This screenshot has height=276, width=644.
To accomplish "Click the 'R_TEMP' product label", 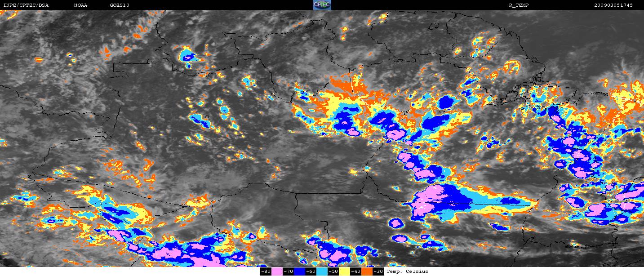I will pyautogui.click(x=518, y=5).
